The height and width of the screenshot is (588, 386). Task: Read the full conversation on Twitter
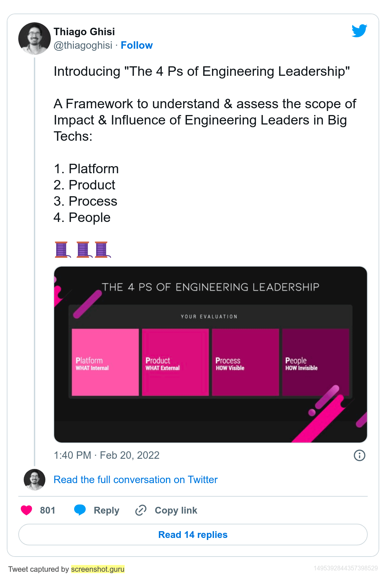(x=135, y=480)
